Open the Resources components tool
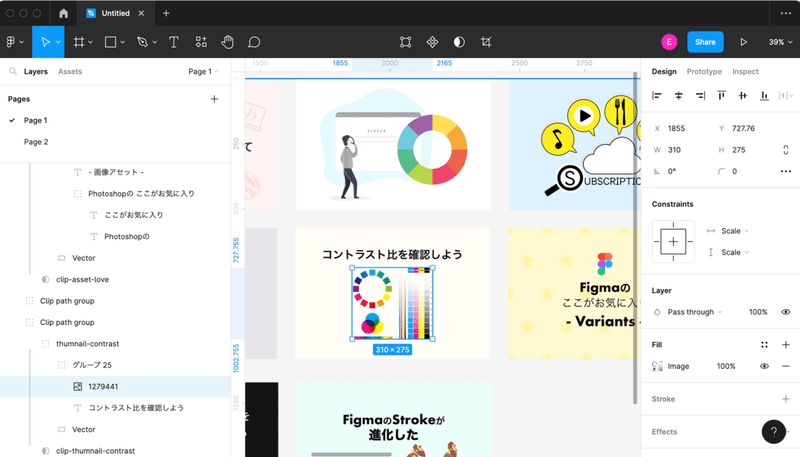The width and height of the screenshot is (800, 457). pyautogui.click(x=201, y=42)
